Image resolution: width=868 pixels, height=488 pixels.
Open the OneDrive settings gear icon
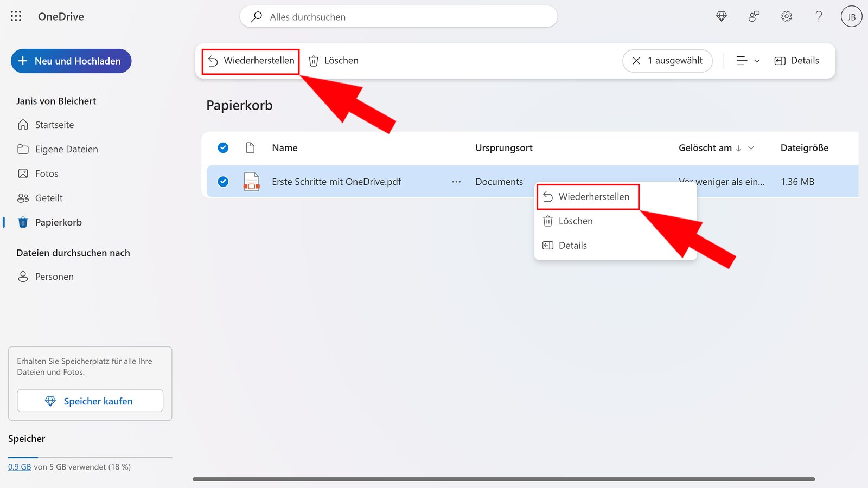click(786, 16)
